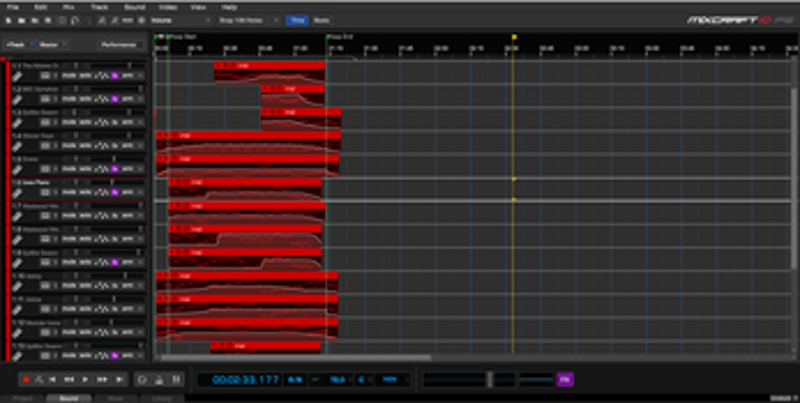
Task: Click the yellow playhead marker on ruler
Action: [x=514, y=37]
